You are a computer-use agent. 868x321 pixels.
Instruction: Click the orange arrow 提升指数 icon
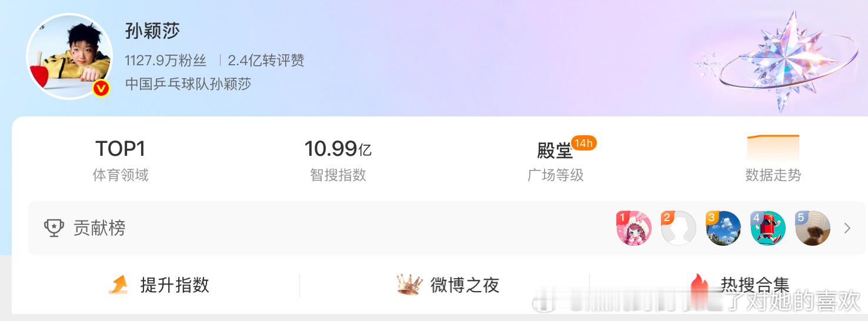118,285
